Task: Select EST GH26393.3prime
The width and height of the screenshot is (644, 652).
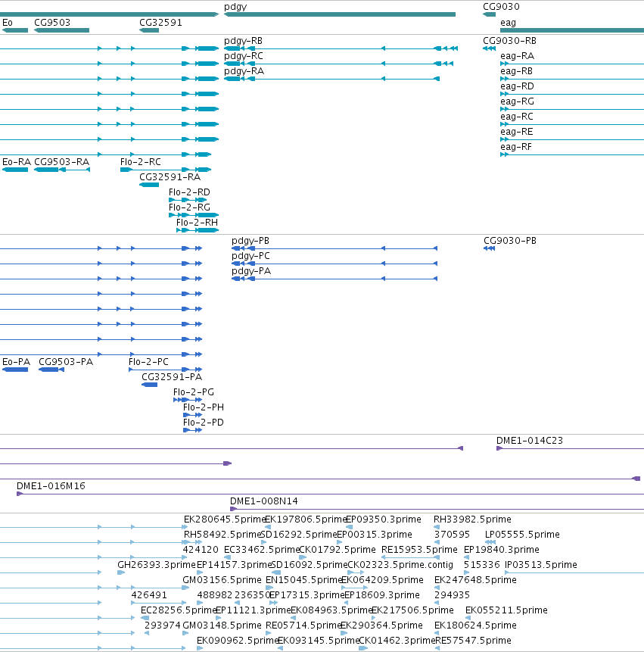Action: click(x=121, y=572)
